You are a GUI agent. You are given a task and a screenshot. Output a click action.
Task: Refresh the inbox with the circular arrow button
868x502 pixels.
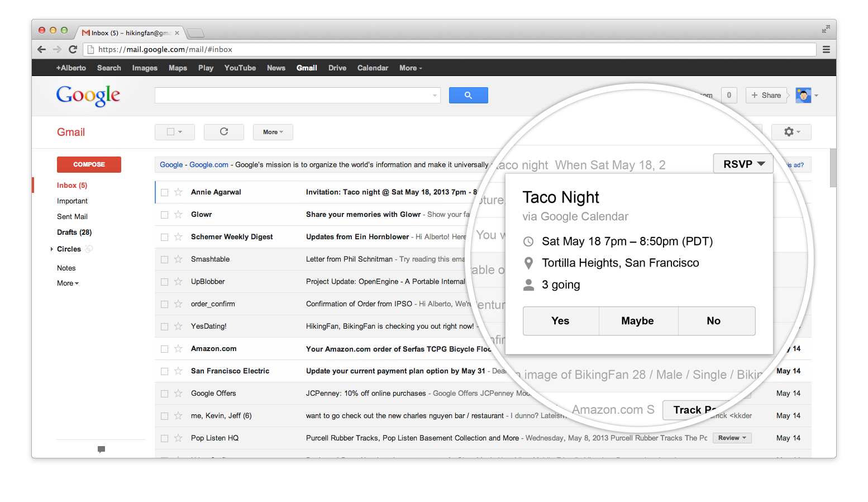224,132
